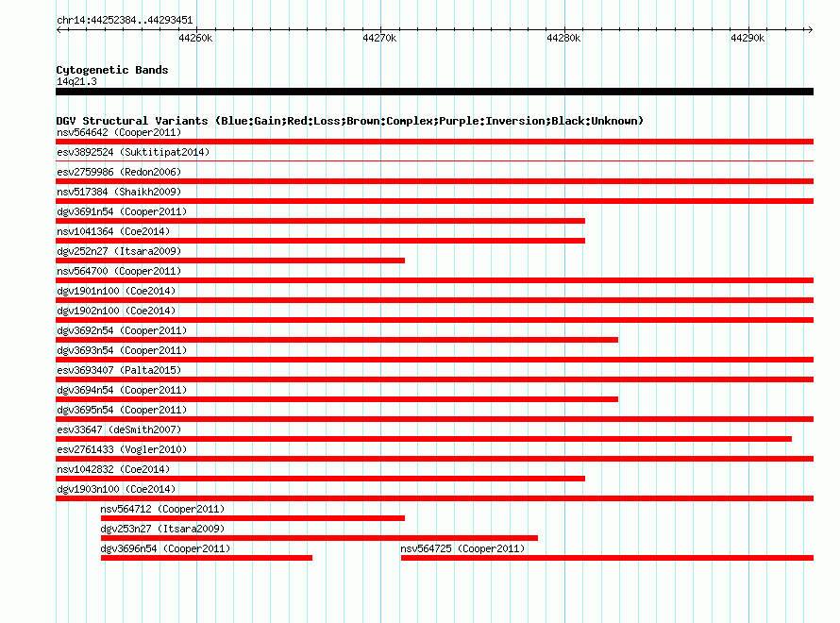Screen dimensions: 840x623
Task: Open the dgv3693n54 (Cooper2011) label
Action: pos(122,350)
